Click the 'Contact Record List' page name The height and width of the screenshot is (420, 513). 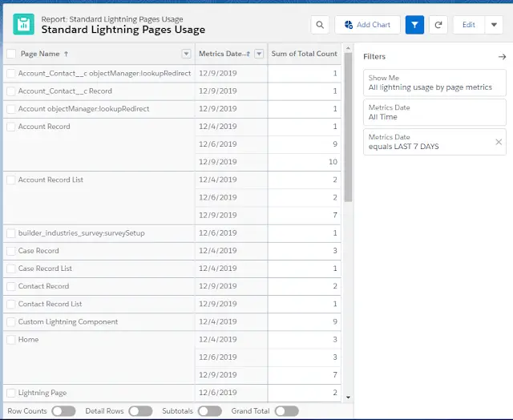[x=50, y=304]
